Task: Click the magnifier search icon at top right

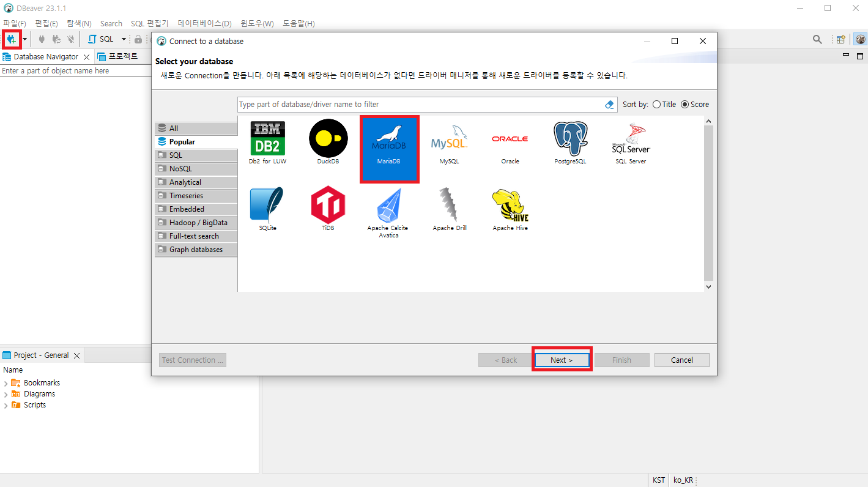Action: (x=817, y=39)
